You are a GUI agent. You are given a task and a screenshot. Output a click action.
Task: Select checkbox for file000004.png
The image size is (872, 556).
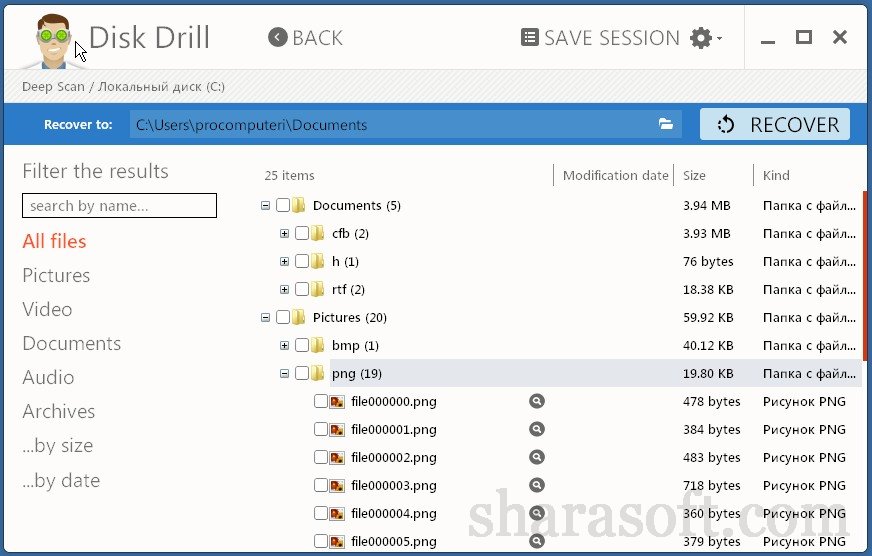coord(321,513)
